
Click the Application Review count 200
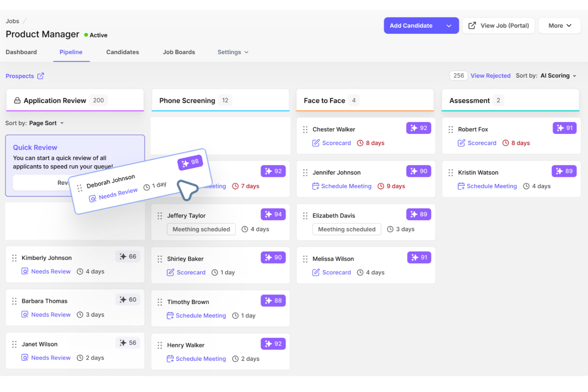coord(99,100)
